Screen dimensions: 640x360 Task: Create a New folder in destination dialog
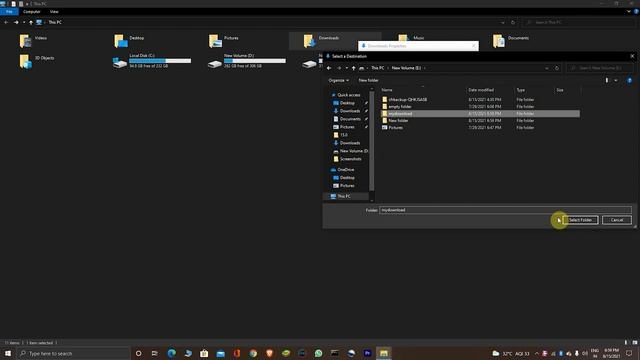(368, 80)
